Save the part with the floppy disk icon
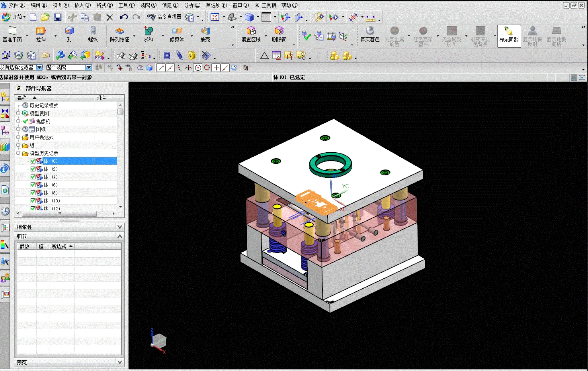The height and width of the screenshot is (371, 588). pyautogui.click(x=58, y=17)
